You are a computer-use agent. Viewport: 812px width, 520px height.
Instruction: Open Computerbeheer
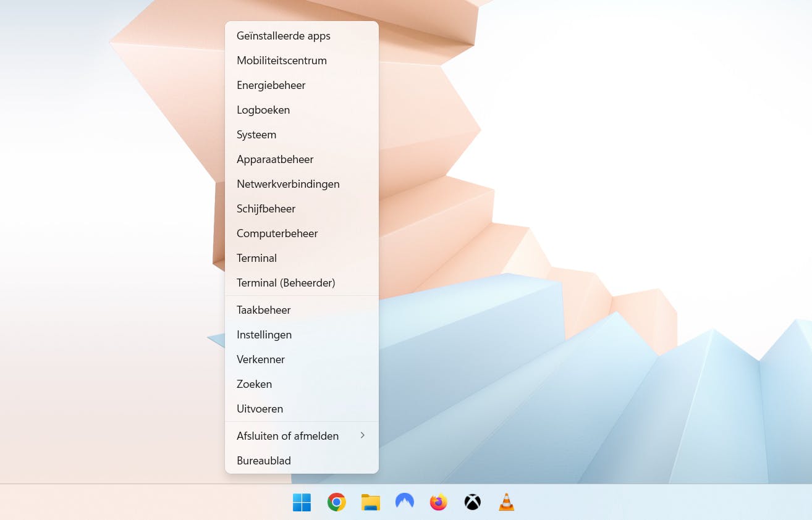coord(277,233)
